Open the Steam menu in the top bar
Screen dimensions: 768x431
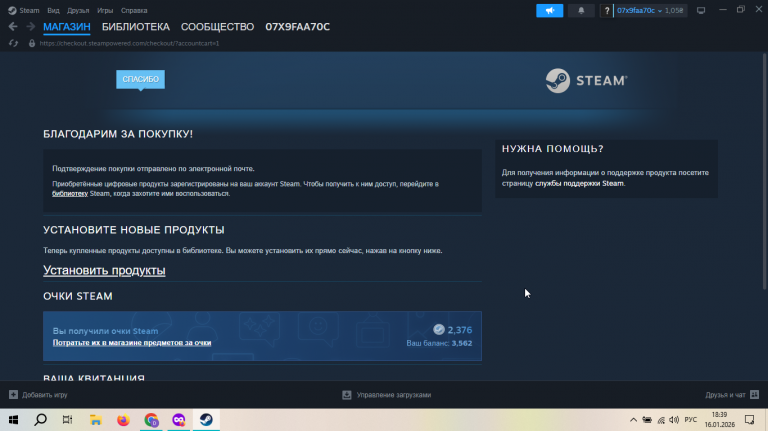pyautogui.click(x=24, y=10)
